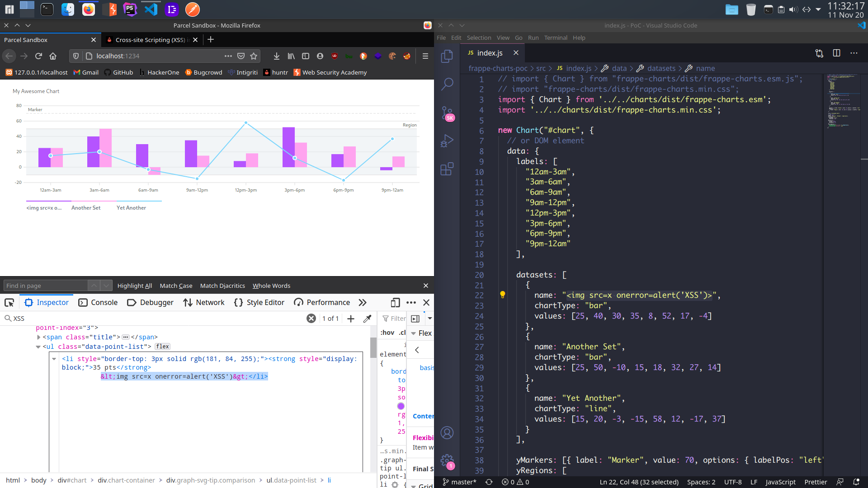Open the Terminal menu in VS Code
The height and width of the screenshot is (488, 868).
tap(555, 38)
